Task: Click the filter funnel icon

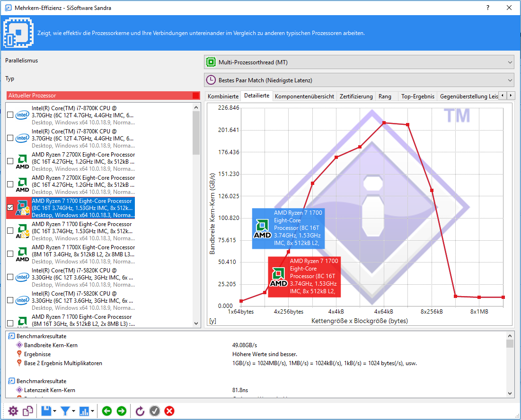Action: click(65, 411)
